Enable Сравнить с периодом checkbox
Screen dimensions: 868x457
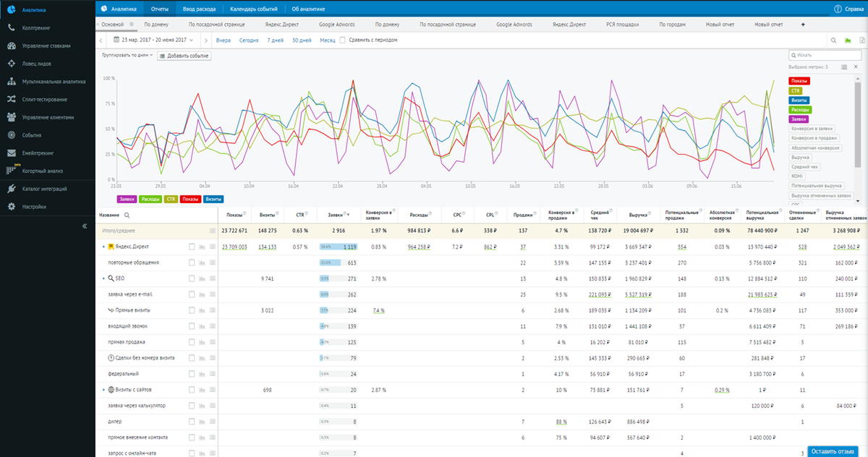342,40
